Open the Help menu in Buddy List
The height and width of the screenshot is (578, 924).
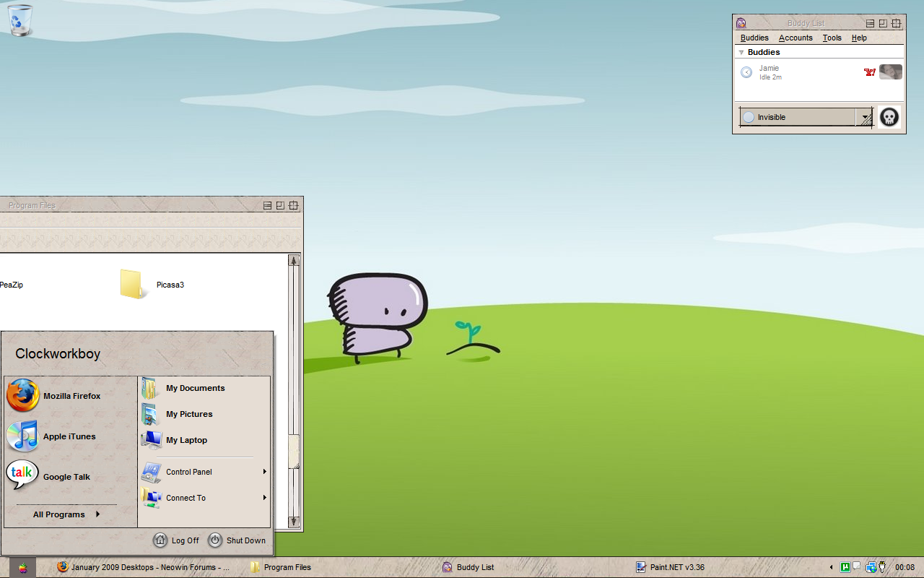click(859, 38)
